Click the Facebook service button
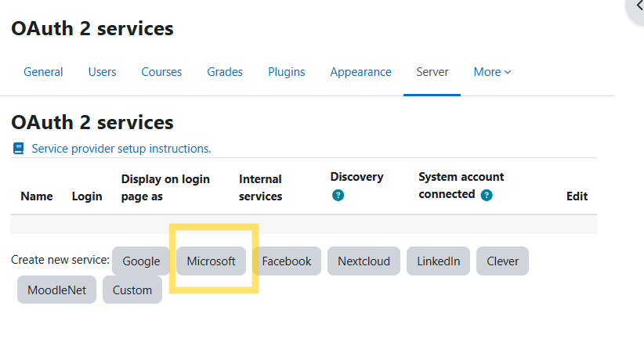The width and height of the screenshot is (644, 342). tap(287, 261)
